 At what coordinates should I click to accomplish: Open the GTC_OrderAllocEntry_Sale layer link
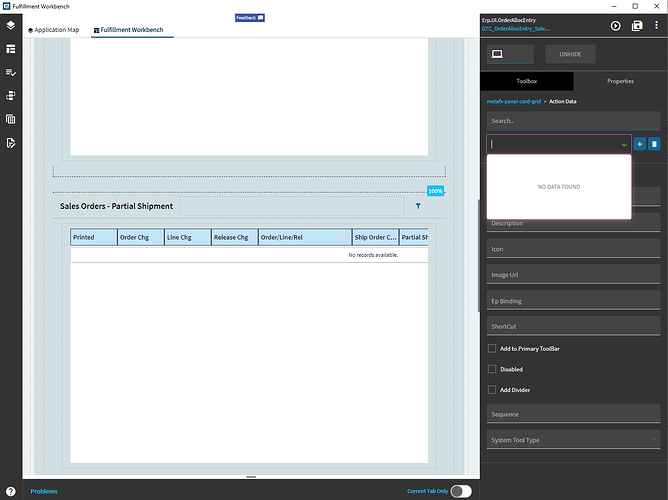(x=515, y=29)
